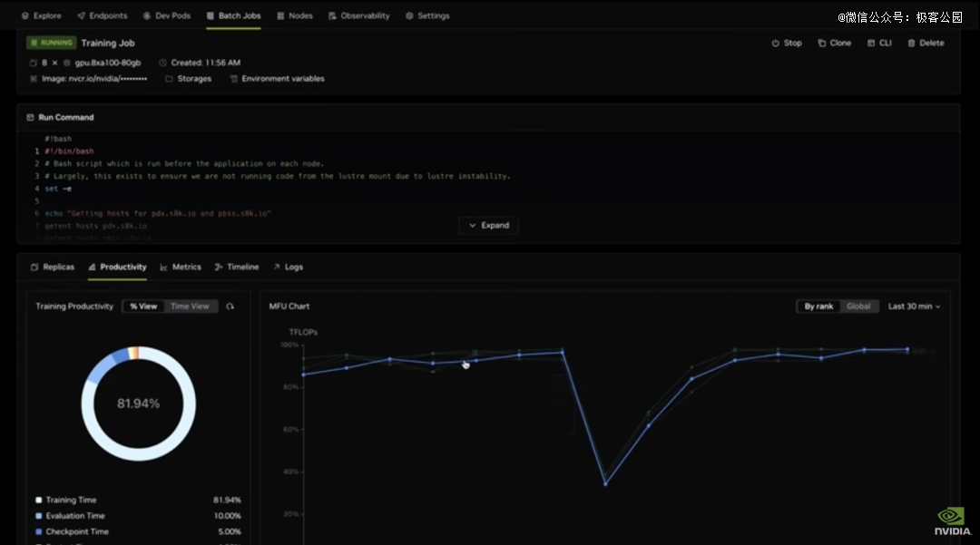Switch to the Logs tab

coord(288,267)
